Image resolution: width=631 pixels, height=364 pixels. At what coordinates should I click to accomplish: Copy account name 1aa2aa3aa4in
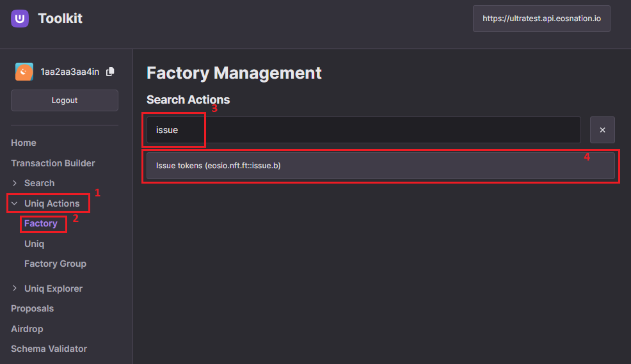pyautogui.click(x=110, y=72)
